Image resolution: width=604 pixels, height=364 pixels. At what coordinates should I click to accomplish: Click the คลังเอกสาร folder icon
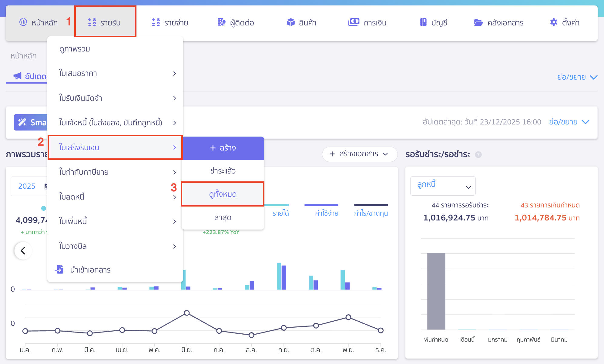click(x=478, y=22)
